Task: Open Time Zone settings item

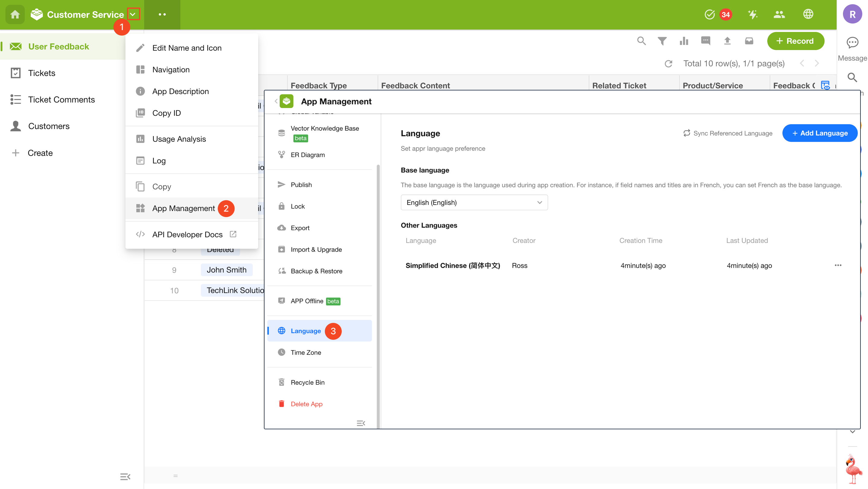Action: pyautogui.click(x=306, y=352)
